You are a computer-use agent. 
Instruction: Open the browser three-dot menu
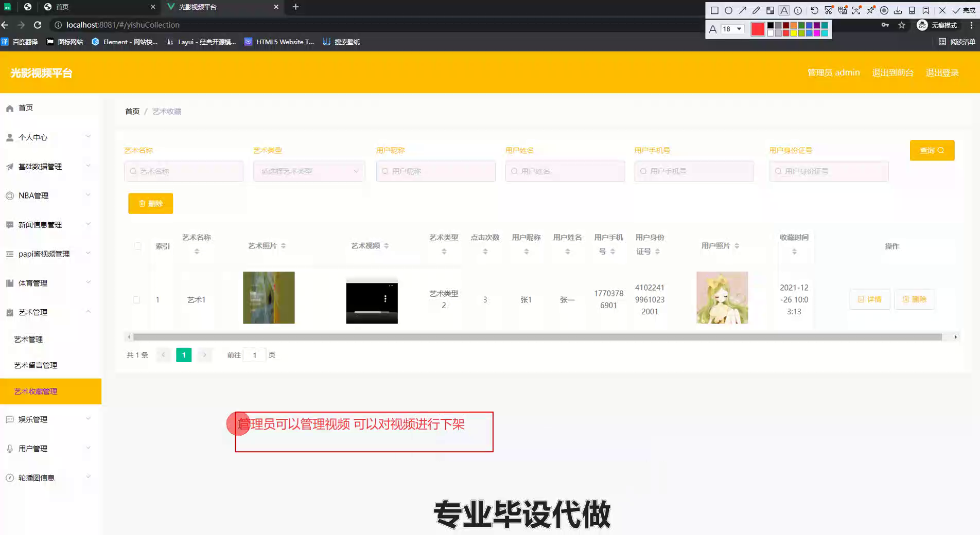971,25
